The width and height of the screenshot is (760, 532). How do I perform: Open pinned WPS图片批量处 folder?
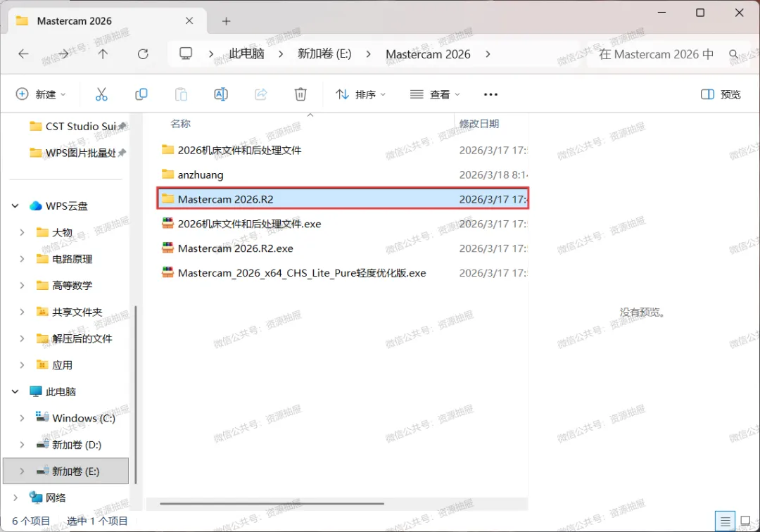[77, 153]
